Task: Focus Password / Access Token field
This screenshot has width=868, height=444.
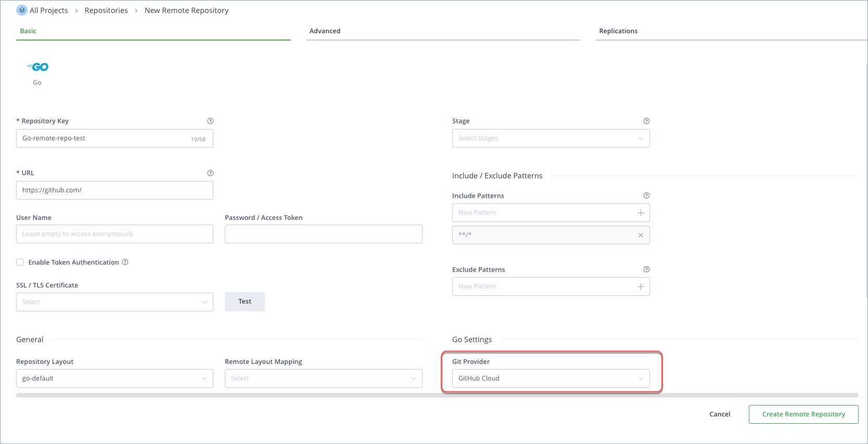Action: [x=323, y=234]
